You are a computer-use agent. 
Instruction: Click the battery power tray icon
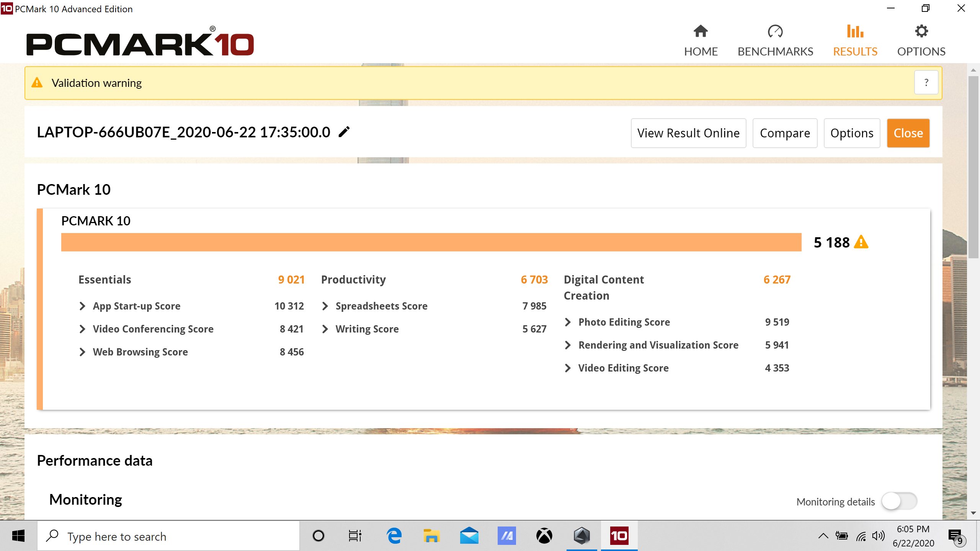point(841,536)
